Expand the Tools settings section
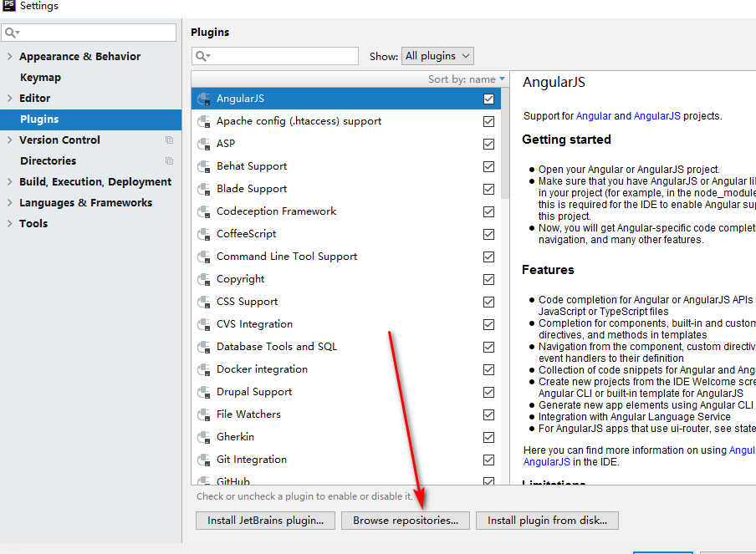This screenshot has width=756, height=554. (x=10, y=224)
